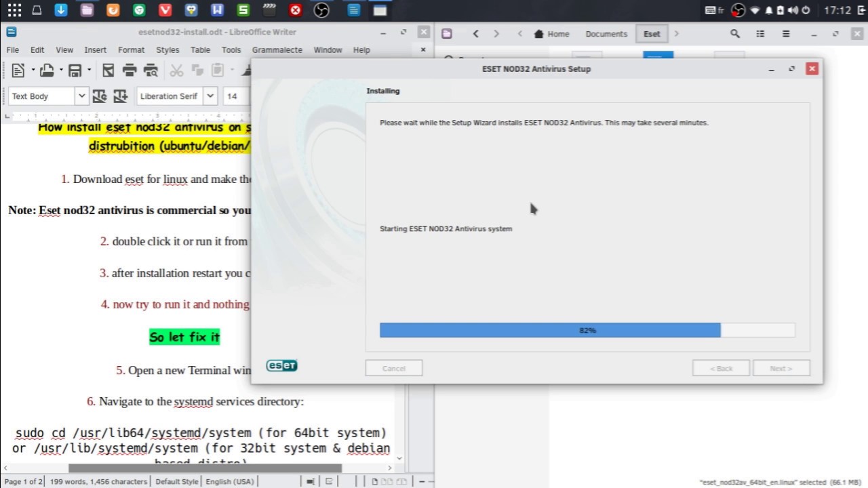Click English (USA) language in status bar
The width and height of the screenshot is (868, 488).
coord(230,481)
